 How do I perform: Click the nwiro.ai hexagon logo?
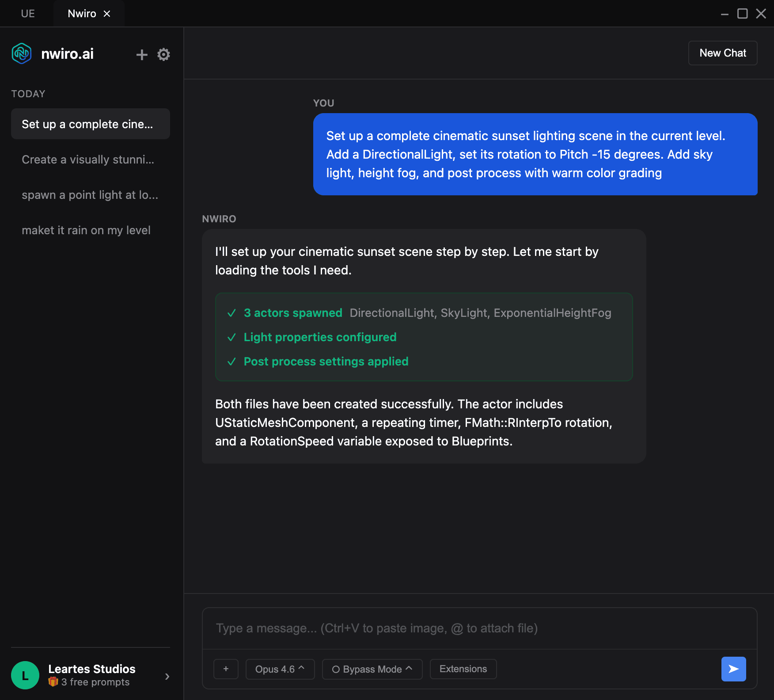[22, 54]
